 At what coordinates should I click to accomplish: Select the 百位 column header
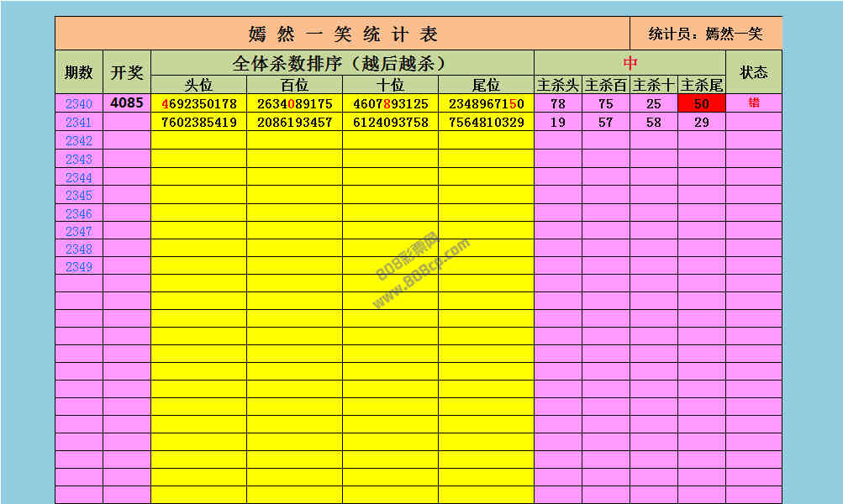pos(294,85)
